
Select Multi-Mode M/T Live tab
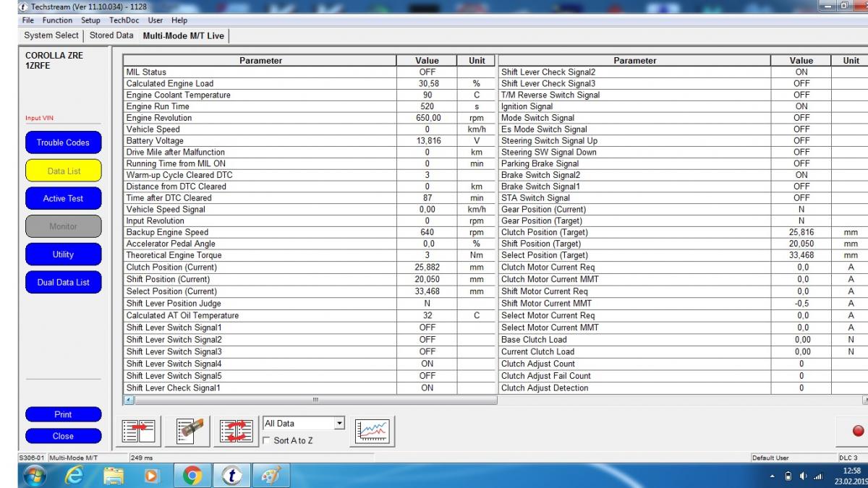pyautogui.click(x=184, y=35)
